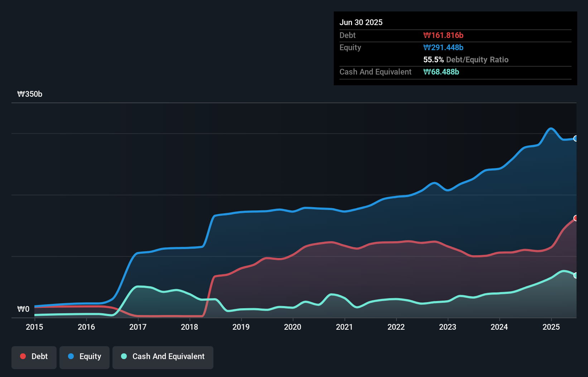Toggle the teal Cash And Equivalent legend dot

coord(123,356)
